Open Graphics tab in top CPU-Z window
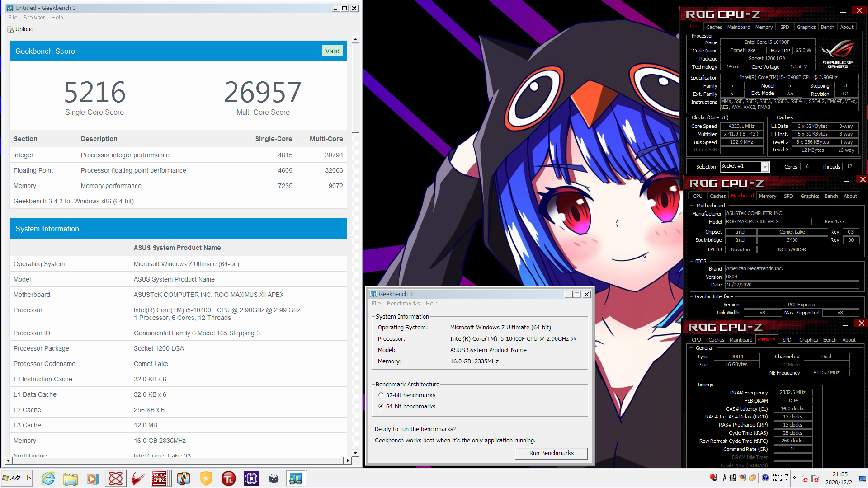868x488 pixels. pos(807,27)
